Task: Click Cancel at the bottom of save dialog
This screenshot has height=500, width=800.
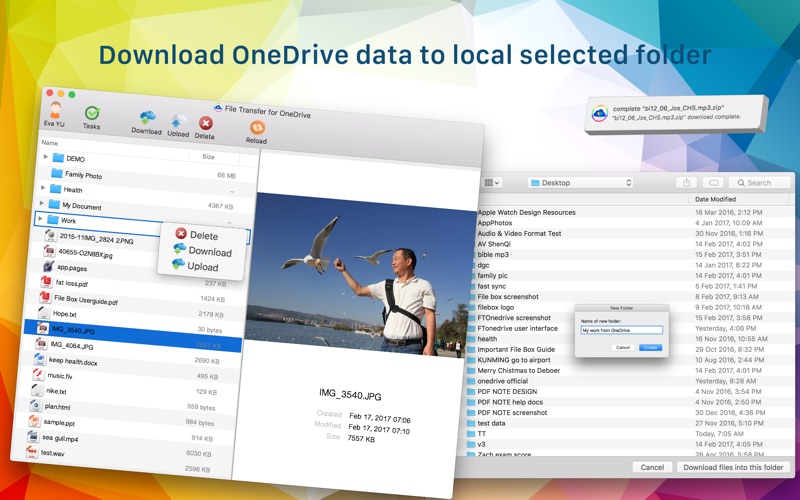Action: click(x=652, y=467)
